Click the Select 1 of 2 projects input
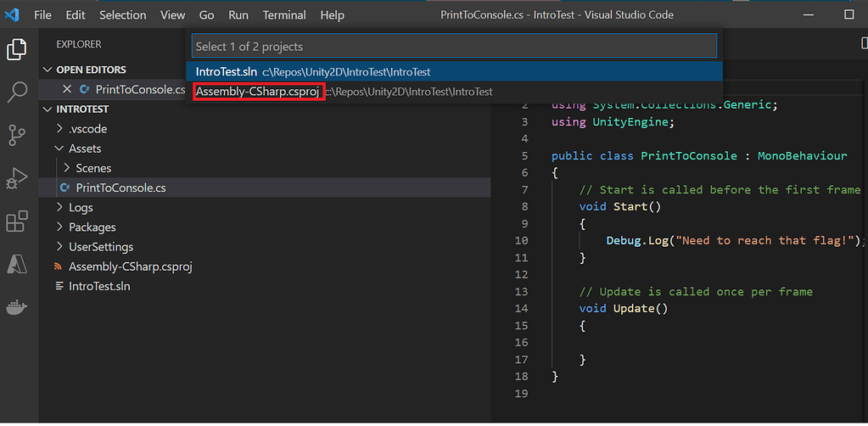This screenshot has width=868, height=426. click(454, 46)
